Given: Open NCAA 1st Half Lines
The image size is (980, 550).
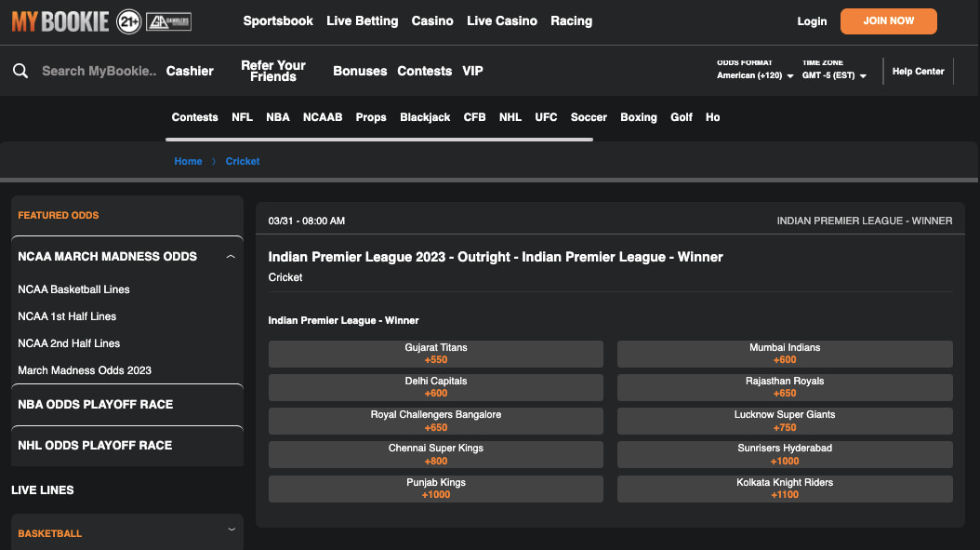Looking at the screenshot, I should [67, 316].
